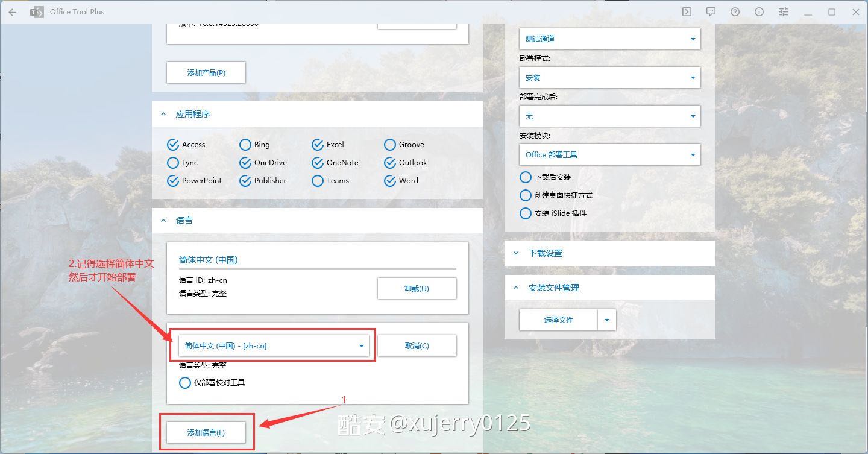Image resolution: width=868 pixels, height=454 pixels.
Task: Click the Office Tool Plus logo
Action: point(37,12)
